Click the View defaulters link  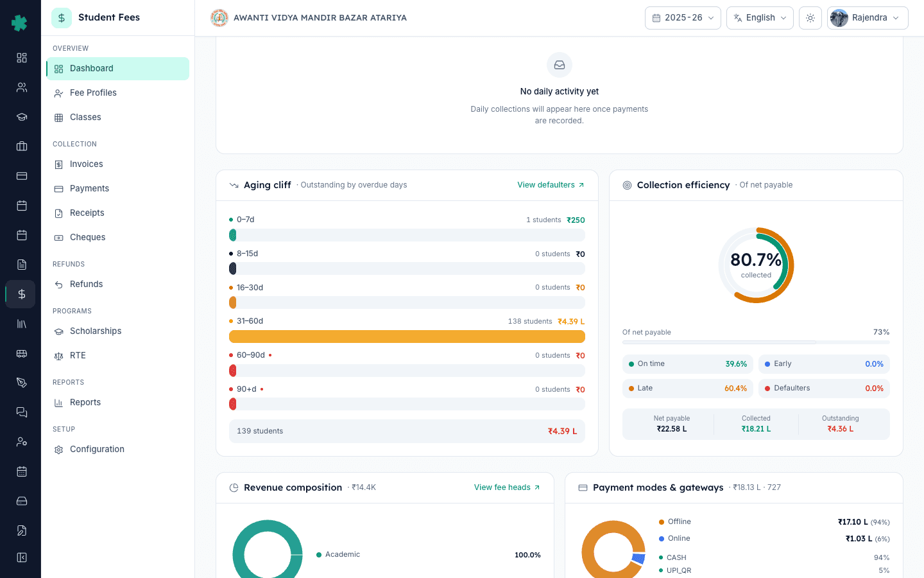tap(551, 185)
